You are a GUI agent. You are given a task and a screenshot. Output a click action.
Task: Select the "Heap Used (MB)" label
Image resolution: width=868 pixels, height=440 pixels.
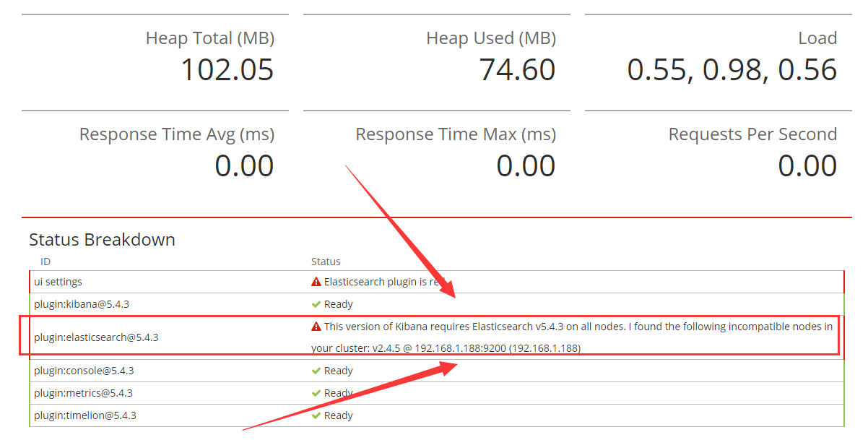pos(491,38)
